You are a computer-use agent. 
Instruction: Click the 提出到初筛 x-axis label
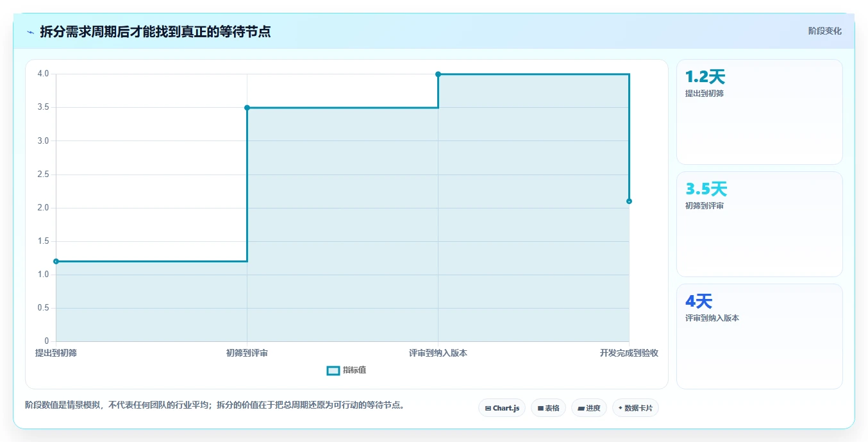click(56, 353)
